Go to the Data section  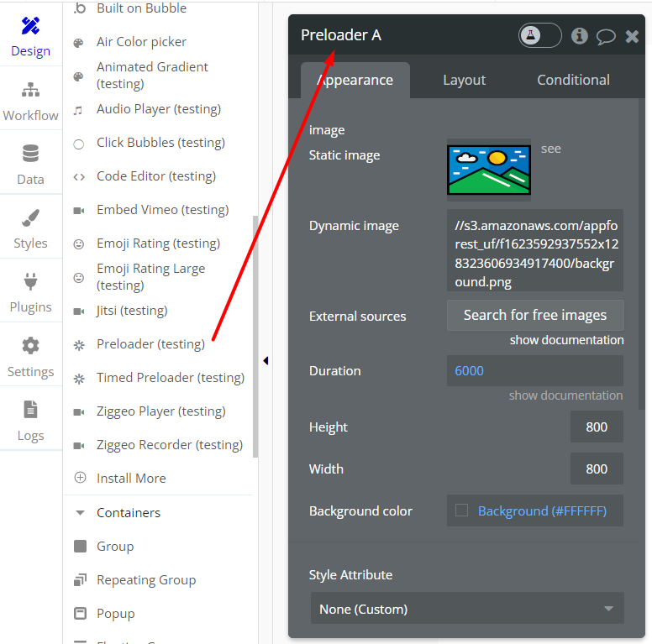point(30,165)
